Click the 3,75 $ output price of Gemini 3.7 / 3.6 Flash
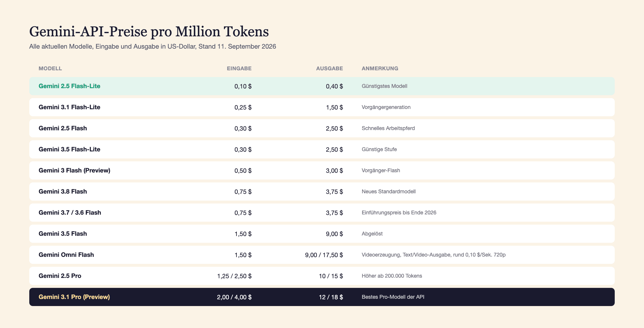644x328 pixels. click(334, 213)
